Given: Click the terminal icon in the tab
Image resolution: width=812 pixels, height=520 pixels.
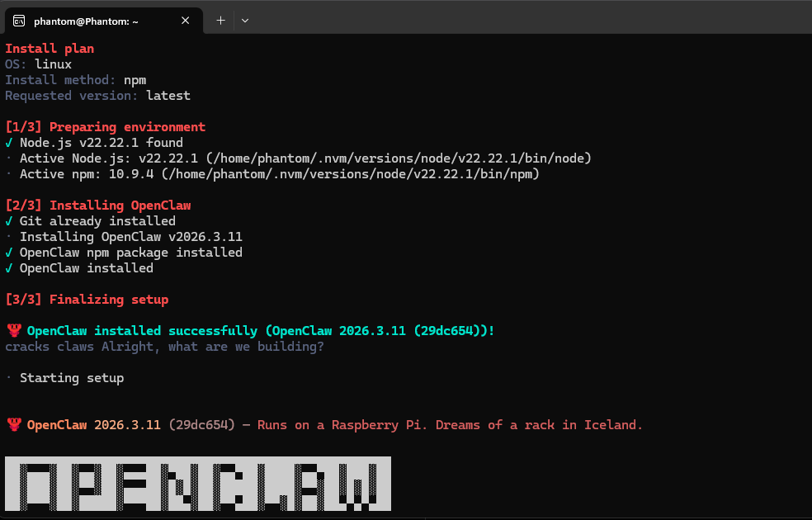Looking at the screenshot, I should 19,21.
